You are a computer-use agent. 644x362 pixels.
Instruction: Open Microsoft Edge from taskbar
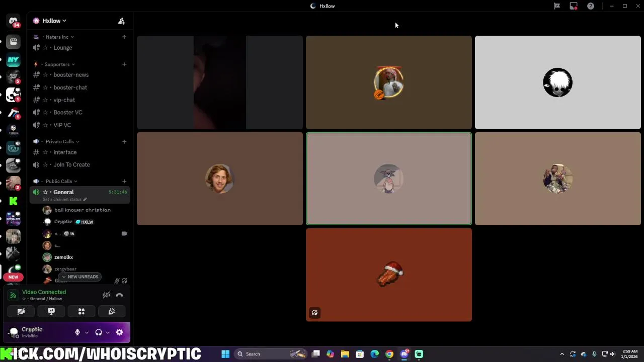[375, 354]
